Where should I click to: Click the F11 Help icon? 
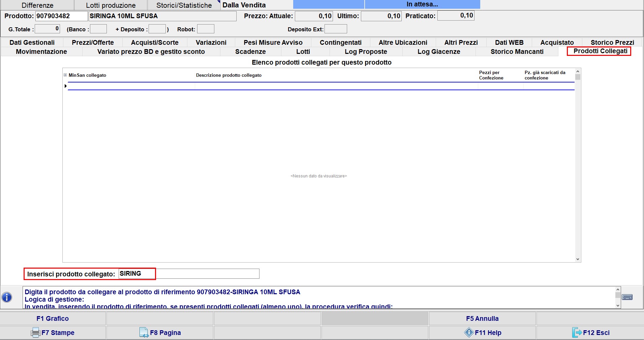pyautogui.click(x=469, y=333)
